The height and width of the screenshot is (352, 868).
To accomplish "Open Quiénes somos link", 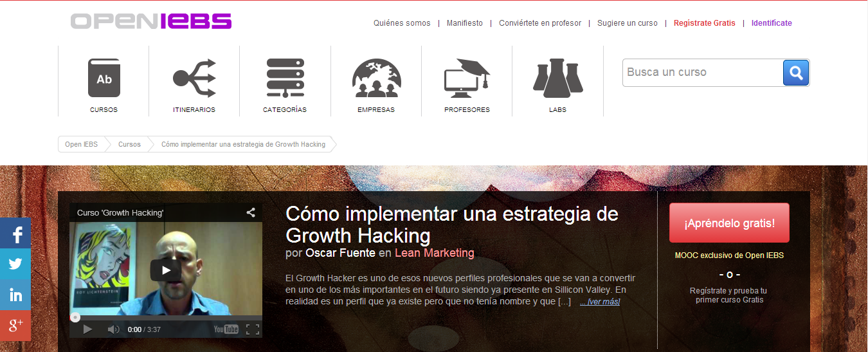I will (x=402, y=23).
